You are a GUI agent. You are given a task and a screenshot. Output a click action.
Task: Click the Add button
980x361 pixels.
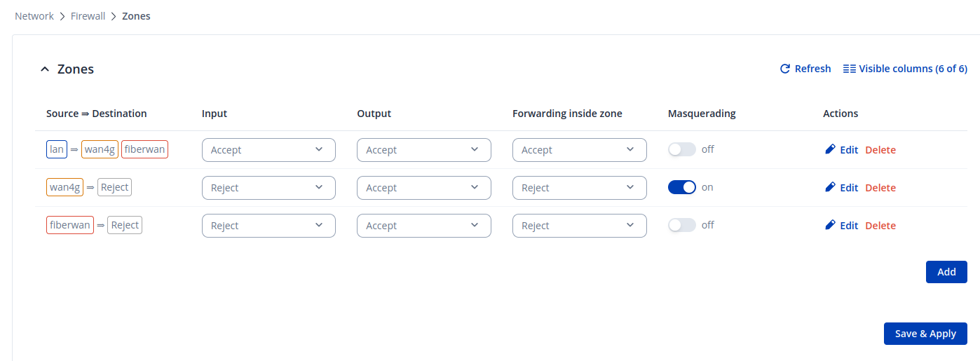click(946, 272)
